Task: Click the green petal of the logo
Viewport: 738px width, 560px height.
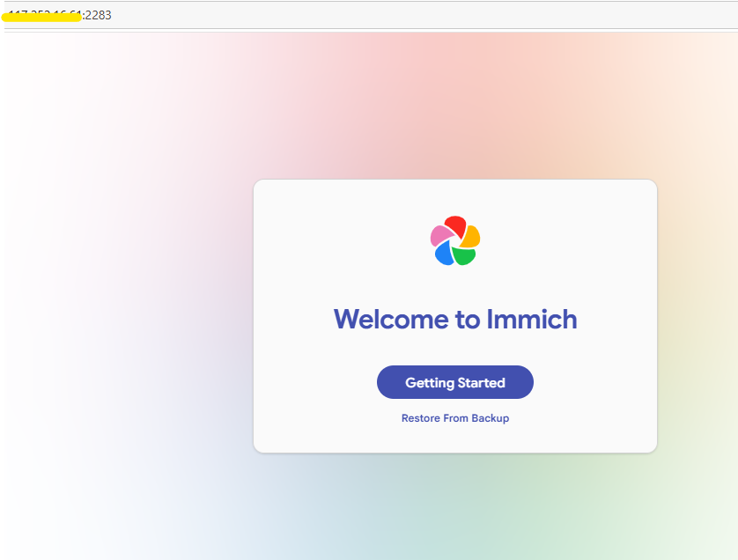Action: [x=464, y=255]
